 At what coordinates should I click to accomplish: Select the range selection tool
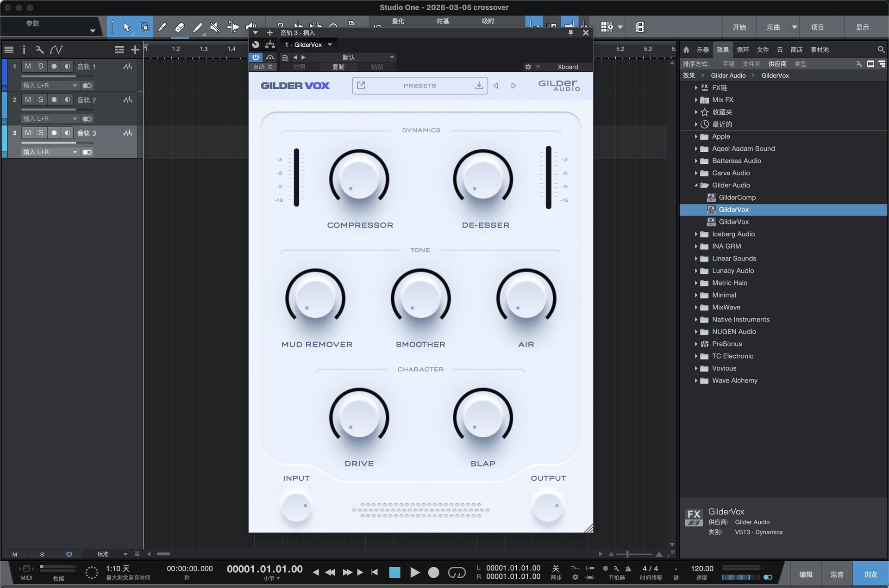(x=145, y=27)
